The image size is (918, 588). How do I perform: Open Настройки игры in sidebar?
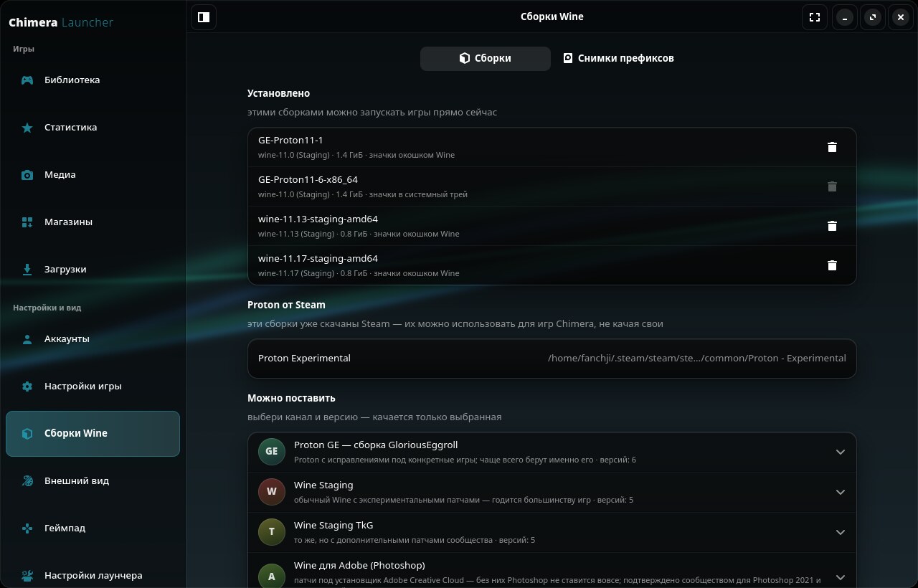(x=93, y=387)
